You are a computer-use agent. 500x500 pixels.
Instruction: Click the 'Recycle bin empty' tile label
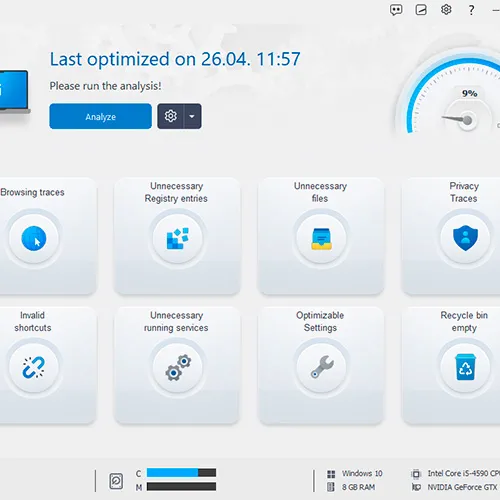[x=464, y=321]
